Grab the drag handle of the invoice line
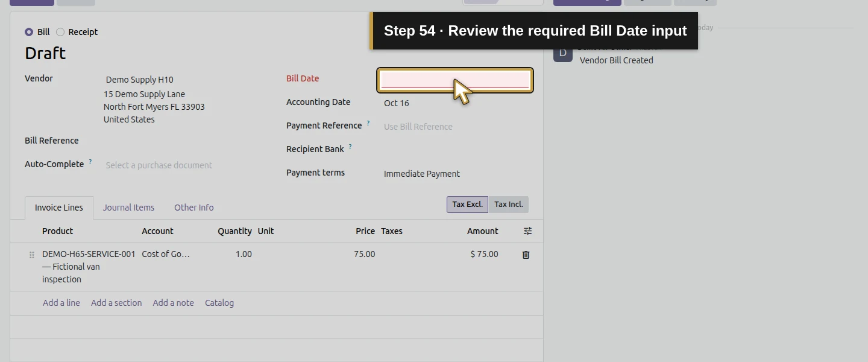 click(x=32, y=255)
